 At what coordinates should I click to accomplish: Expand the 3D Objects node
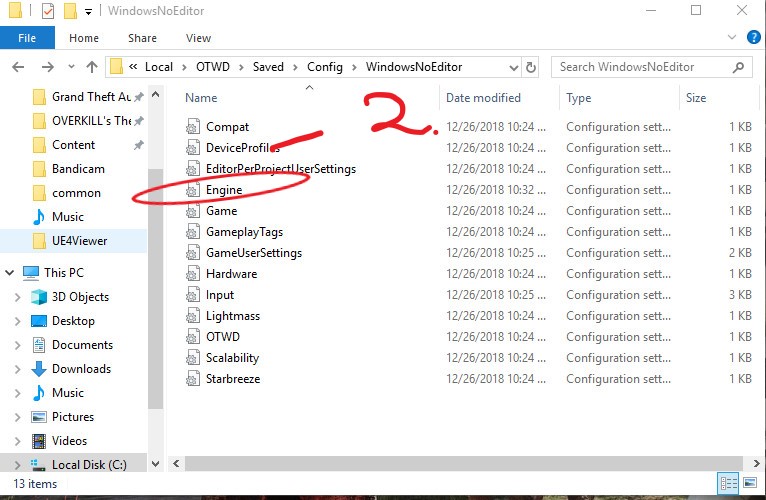point(18,297)
